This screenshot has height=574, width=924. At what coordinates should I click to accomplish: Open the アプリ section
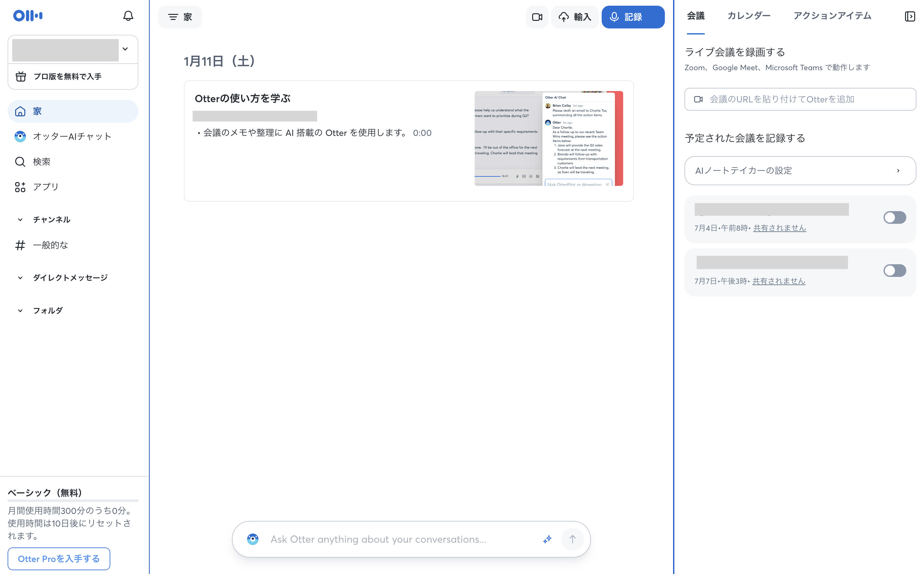coord(46,186)
